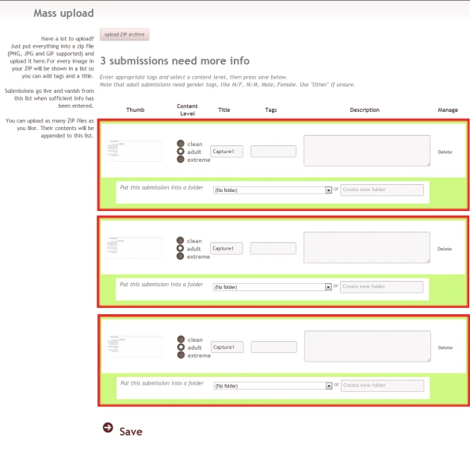Select adult for the third submission
This screenshot has width=470, height=476.
tap(181, 347)
